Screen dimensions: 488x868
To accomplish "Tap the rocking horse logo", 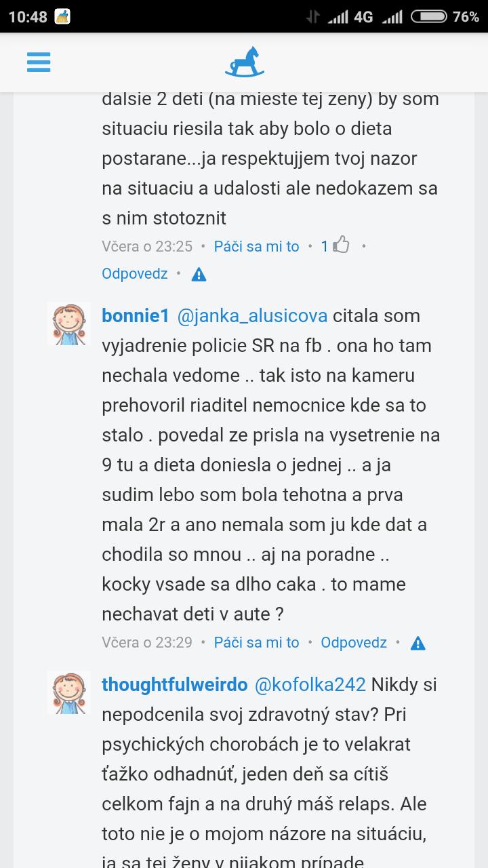I will pyautogui.click(x=244, y=62).
